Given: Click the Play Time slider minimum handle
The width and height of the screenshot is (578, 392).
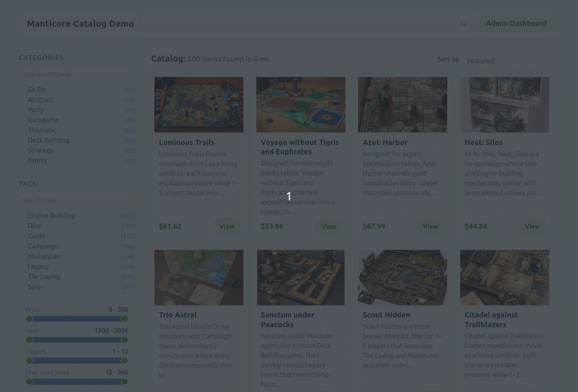Looking at the screenshot, I should pyautogui.click(x=29, y=381).
